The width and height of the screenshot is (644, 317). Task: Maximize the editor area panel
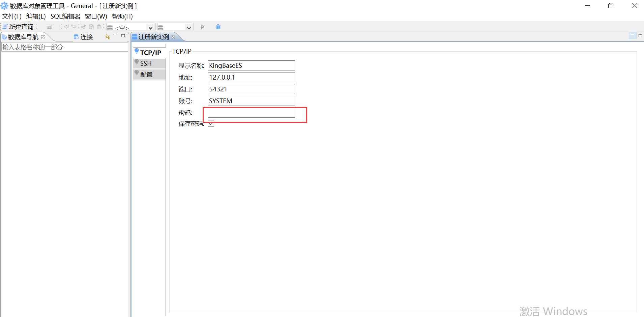(x=640, y=35)
